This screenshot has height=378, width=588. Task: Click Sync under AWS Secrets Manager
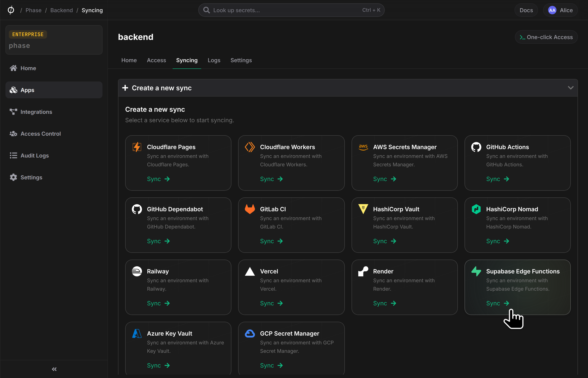tap(385, 179)
